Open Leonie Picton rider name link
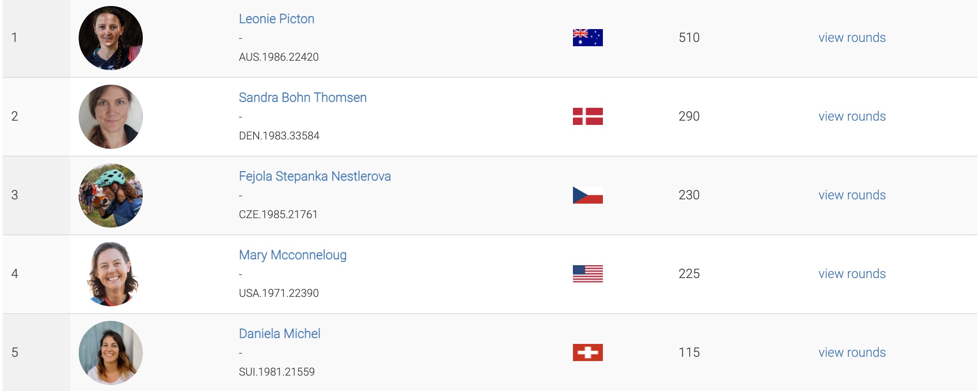 click(276, 19)
